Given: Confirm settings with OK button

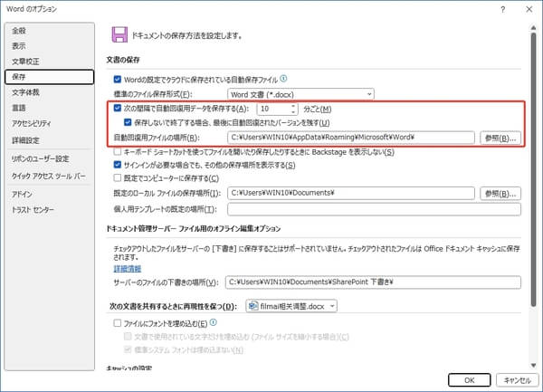Looking at the screenshot, I should click(x=469, y=380).
